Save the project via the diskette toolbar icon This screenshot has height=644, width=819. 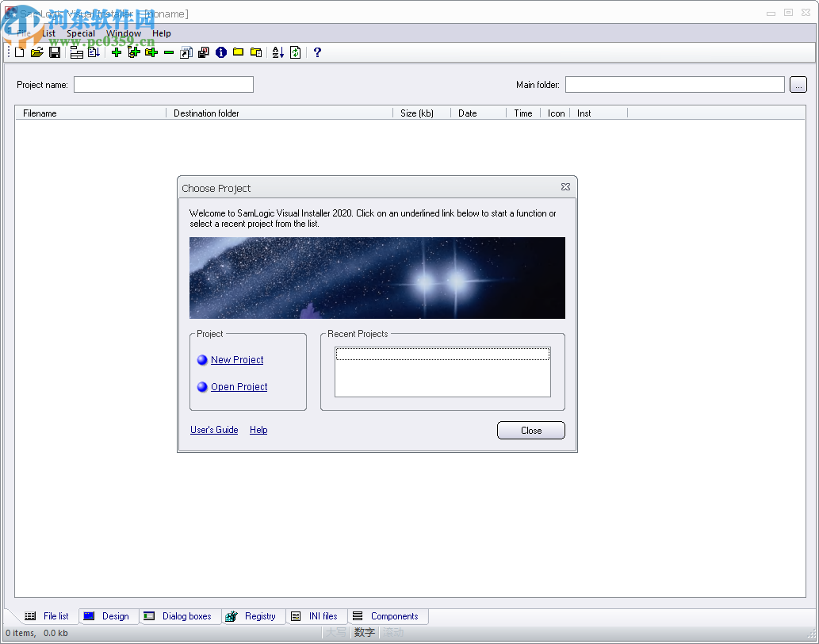[55, 52]
